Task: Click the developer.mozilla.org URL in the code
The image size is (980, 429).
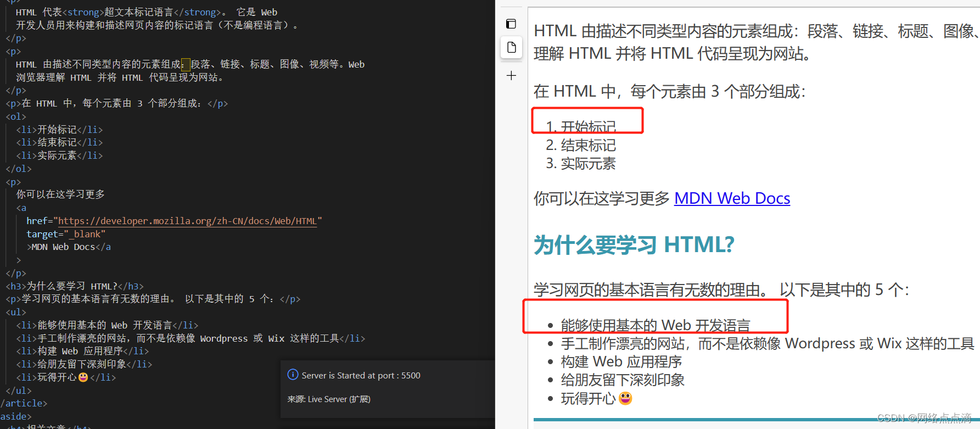Action: (x=188, y=221)
